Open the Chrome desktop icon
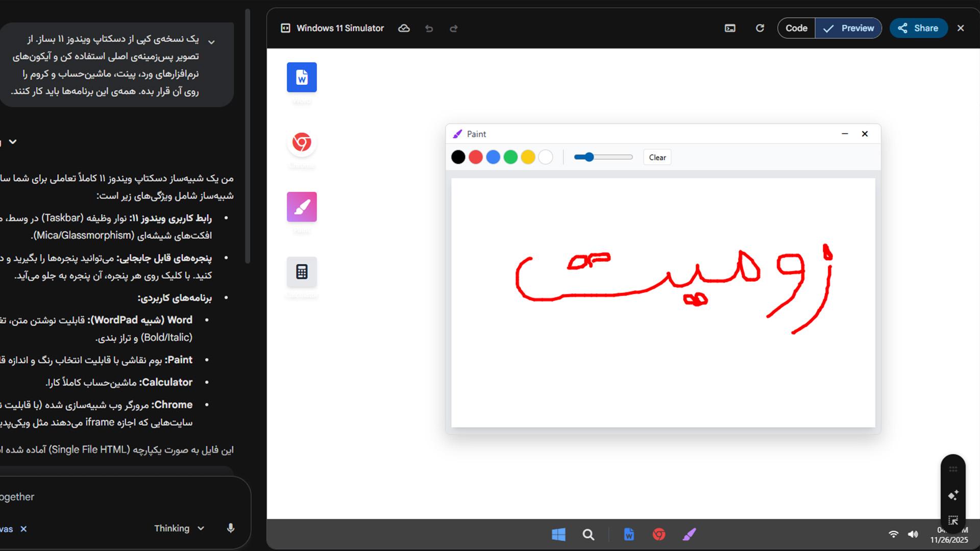 [x=302, y=142]
